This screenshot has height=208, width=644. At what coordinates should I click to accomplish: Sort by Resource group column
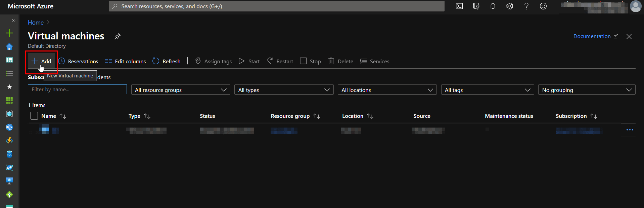pyautogui.click(x=295, y=116)
